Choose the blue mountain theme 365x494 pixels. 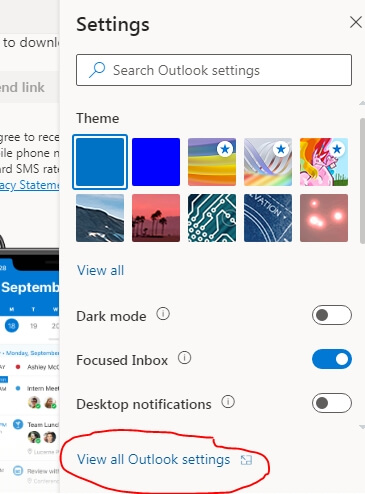tap(100, 218)
